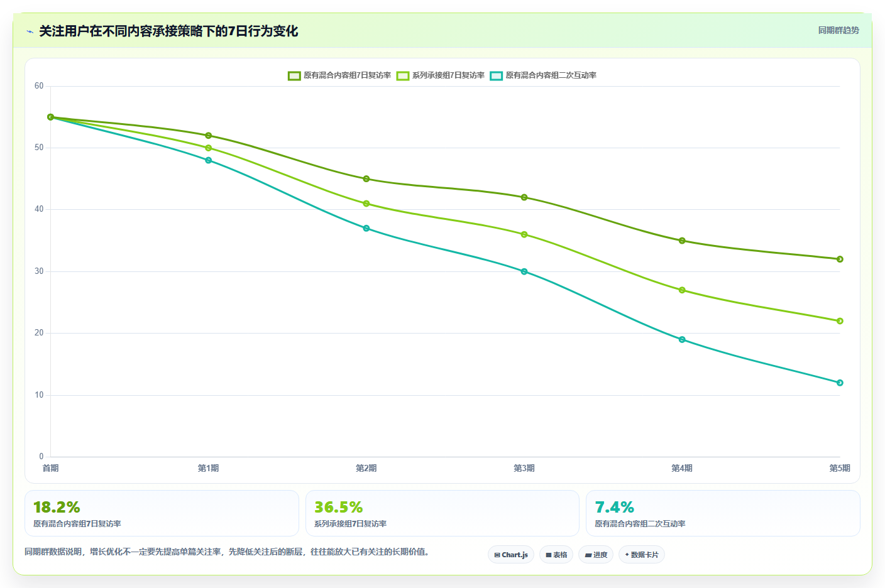The width and height of the screenshot is (885, 588).
Task: Click the 表格 tag chip
Action: (556, 555)
